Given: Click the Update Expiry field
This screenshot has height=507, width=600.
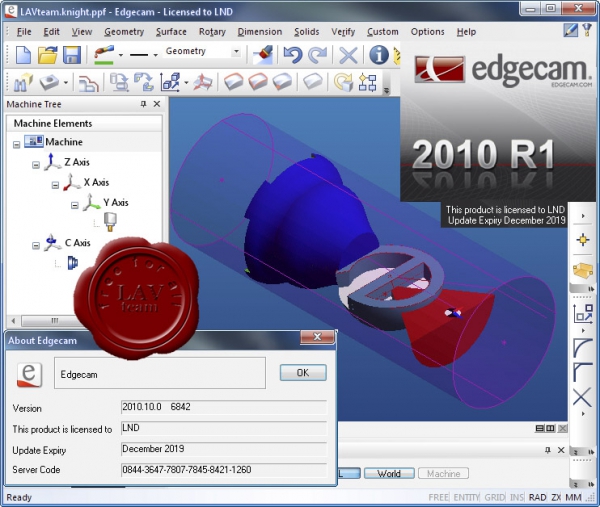Looking at the screenshot, I should 224,449.
